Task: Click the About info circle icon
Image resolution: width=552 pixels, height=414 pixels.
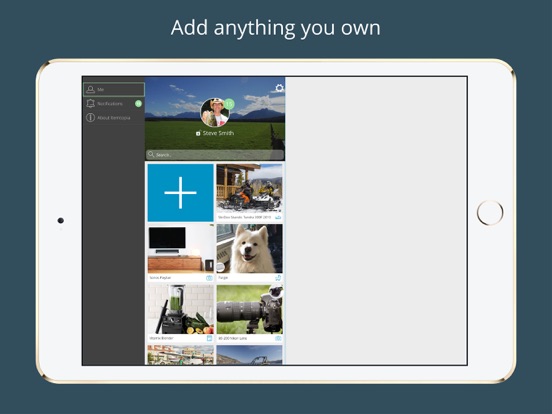Action: pyautogui.click(x=90, y=118)
